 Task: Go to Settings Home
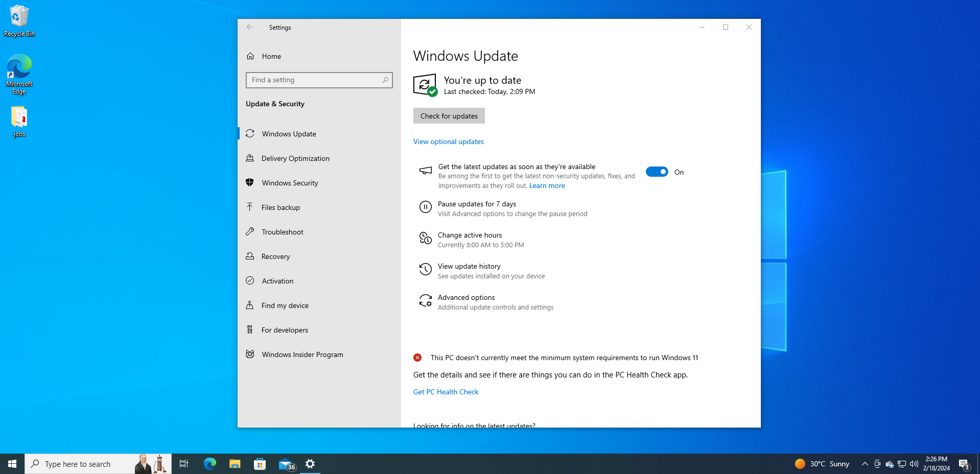click(x=319, y=56)
